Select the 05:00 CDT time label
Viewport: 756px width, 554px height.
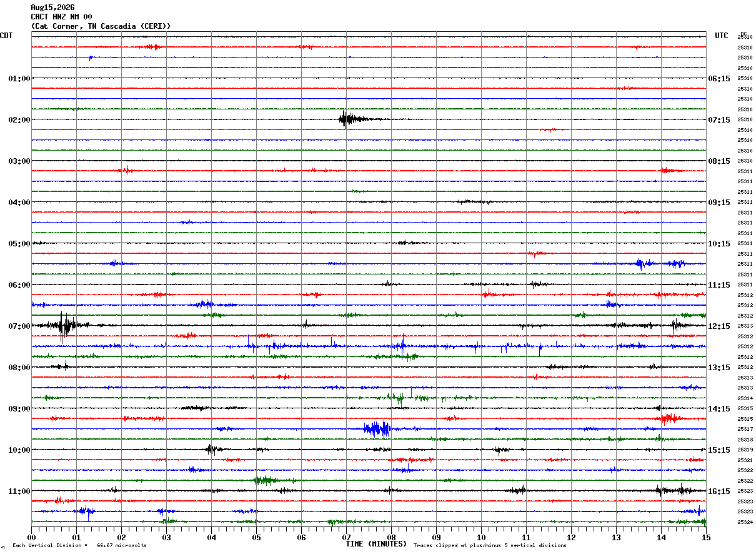(19, 244)
